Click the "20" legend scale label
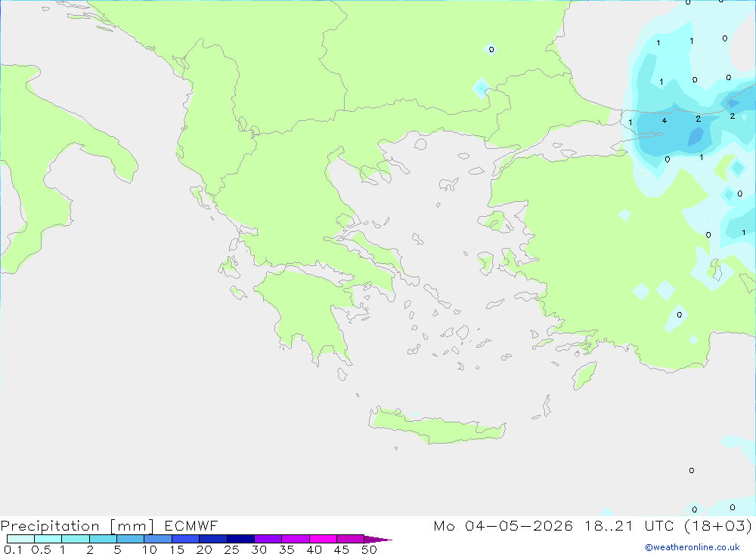Viewport: 756px width, 554px height. pyautogui.click(x=204, y=549)
